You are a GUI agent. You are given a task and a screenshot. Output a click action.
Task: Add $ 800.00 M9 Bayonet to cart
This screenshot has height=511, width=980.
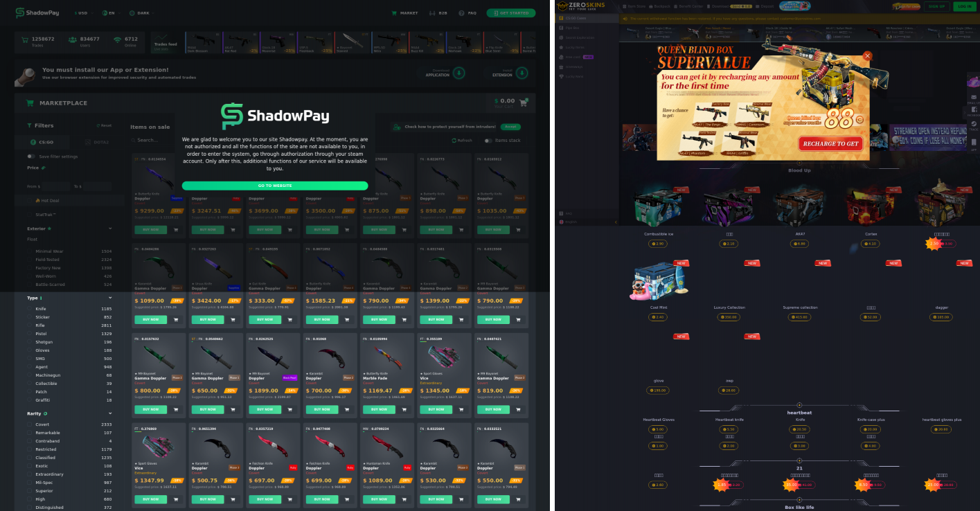tap(175, 409)
